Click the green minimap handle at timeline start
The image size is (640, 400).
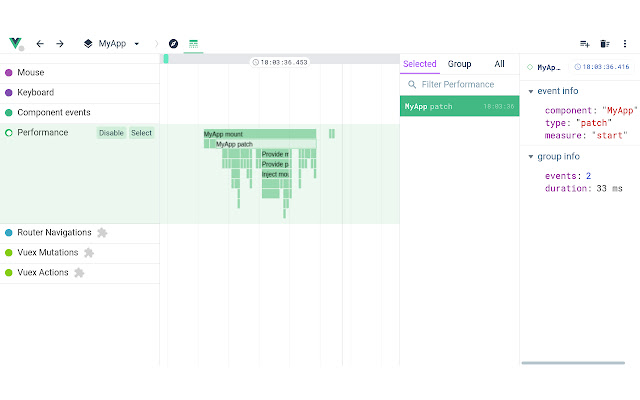point(166,59)
